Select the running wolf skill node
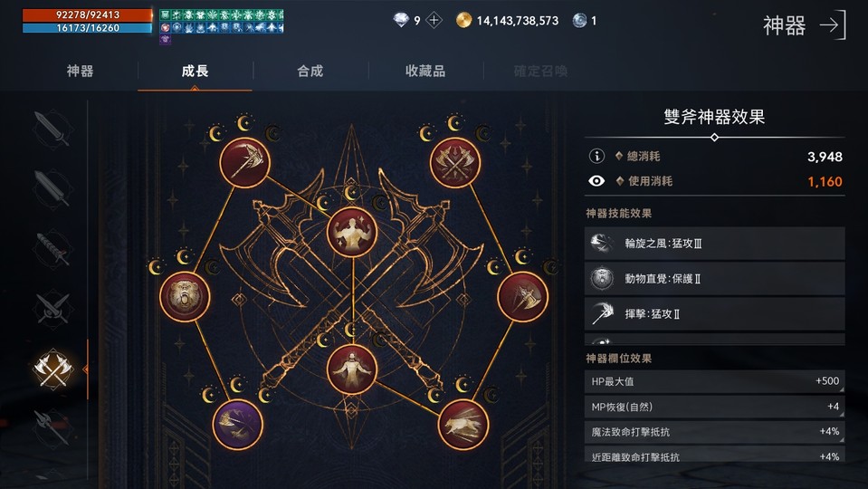This screenshot has width=868, height=489. [463, 424]
